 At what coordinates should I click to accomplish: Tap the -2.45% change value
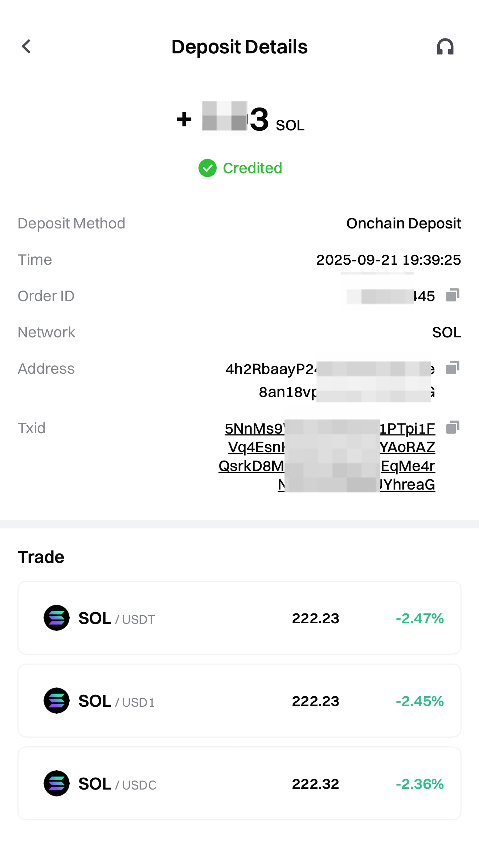[419, 701]
